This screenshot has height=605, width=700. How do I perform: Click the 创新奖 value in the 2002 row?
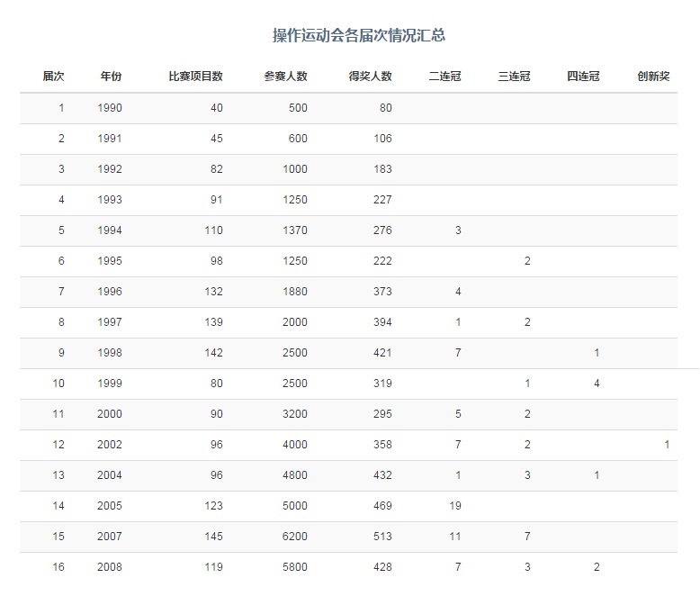[x=666, y=445]
